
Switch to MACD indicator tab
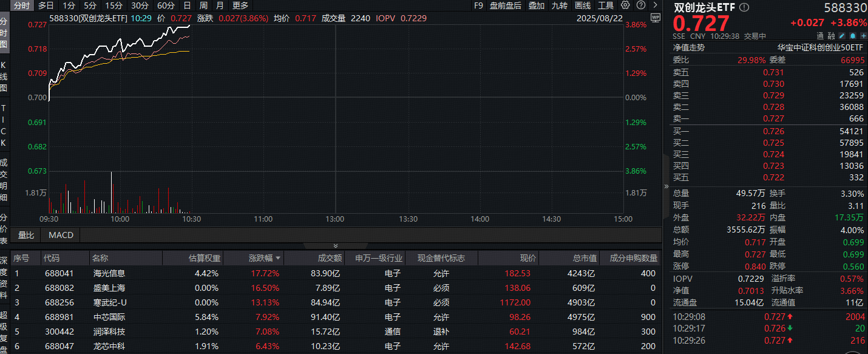[x=61, y=235]
